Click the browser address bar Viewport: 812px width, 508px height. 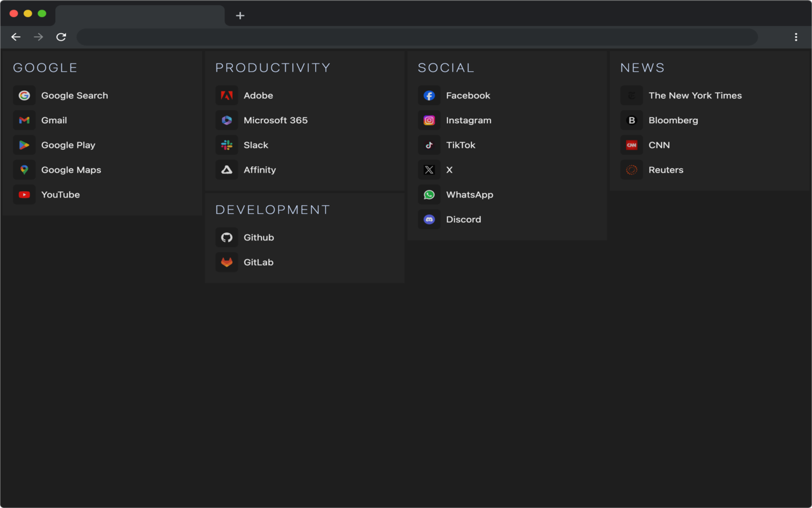pyautogui.click(x=417, y=37)
